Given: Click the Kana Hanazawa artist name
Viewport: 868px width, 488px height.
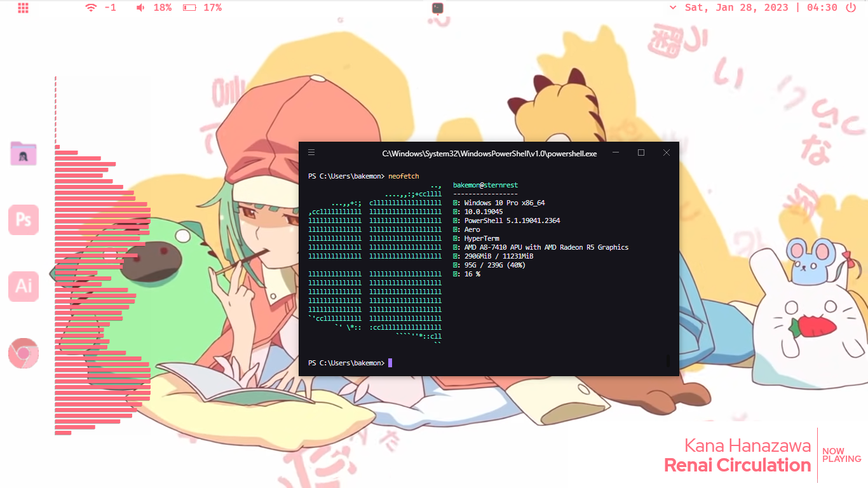Looking at the screenshot, I should (748, 445).
